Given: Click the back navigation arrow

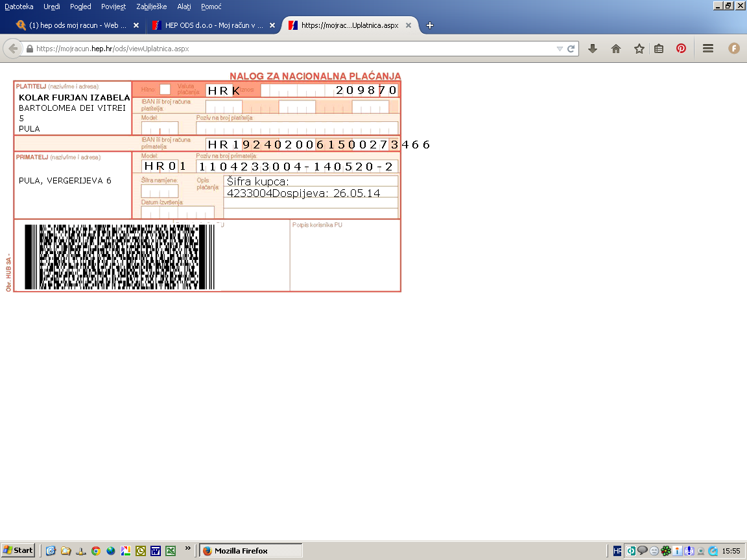Looking at the screenshot, I should click(x=13, y=49).
